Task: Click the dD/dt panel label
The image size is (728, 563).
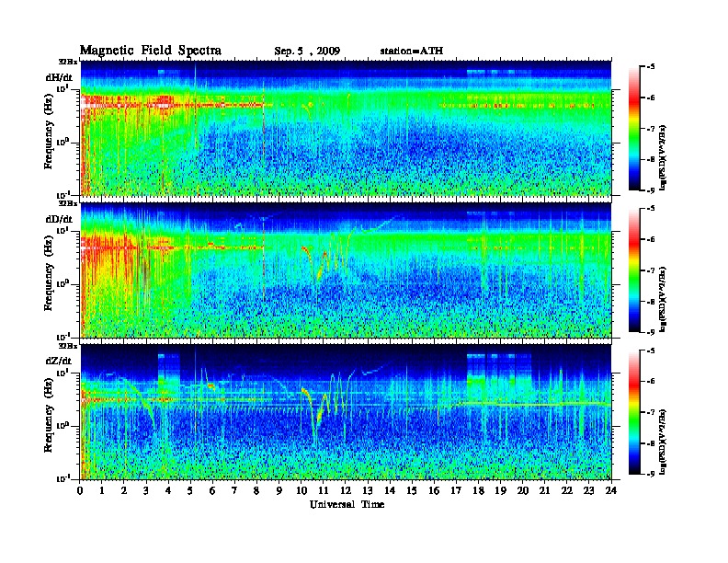Action: (59, 219)
